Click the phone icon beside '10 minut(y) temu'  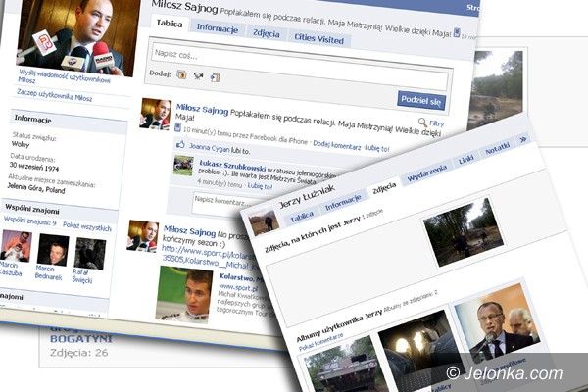pyautogui.click(x=178, y=127)
